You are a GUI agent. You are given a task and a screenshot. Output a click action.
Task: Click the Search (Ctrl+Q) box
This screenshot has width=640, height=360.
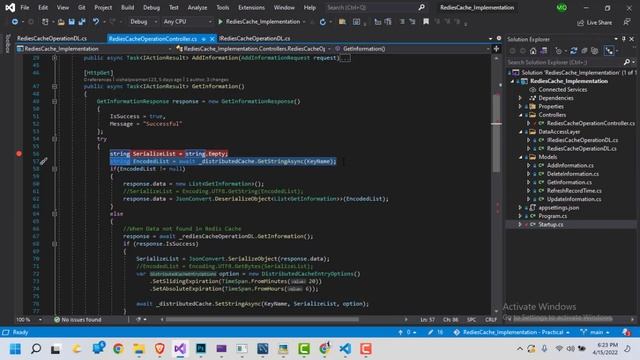pyautogui.click(x=376, y=7)
